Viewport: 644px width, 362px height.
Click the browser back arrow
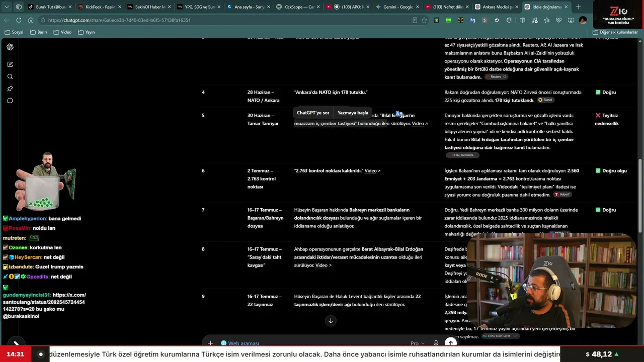(x=7, y=20)
